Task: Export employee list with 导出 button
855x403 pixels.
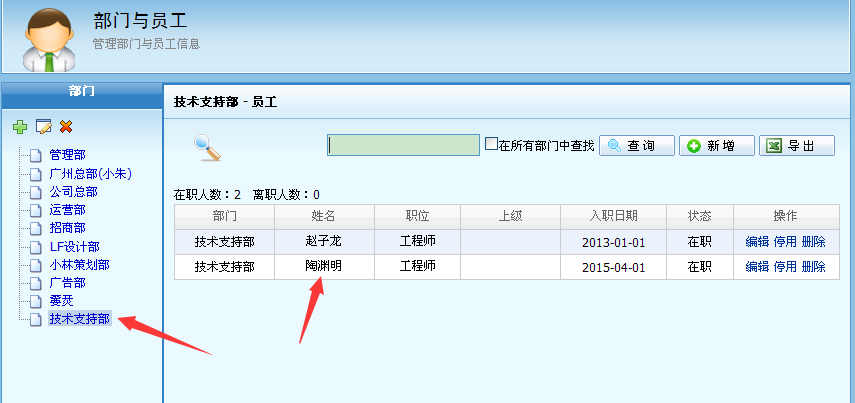Action: (x=797, y=146)
